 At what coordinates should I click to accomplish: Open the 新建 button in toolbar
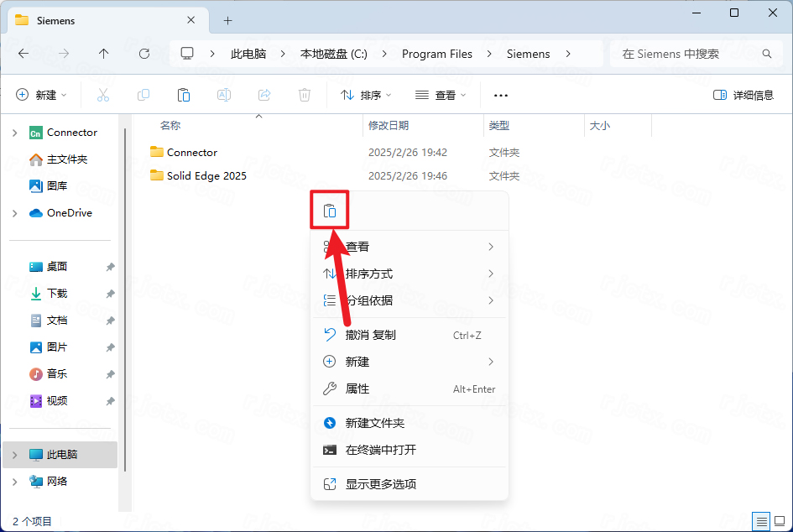(x=41, y=95)
